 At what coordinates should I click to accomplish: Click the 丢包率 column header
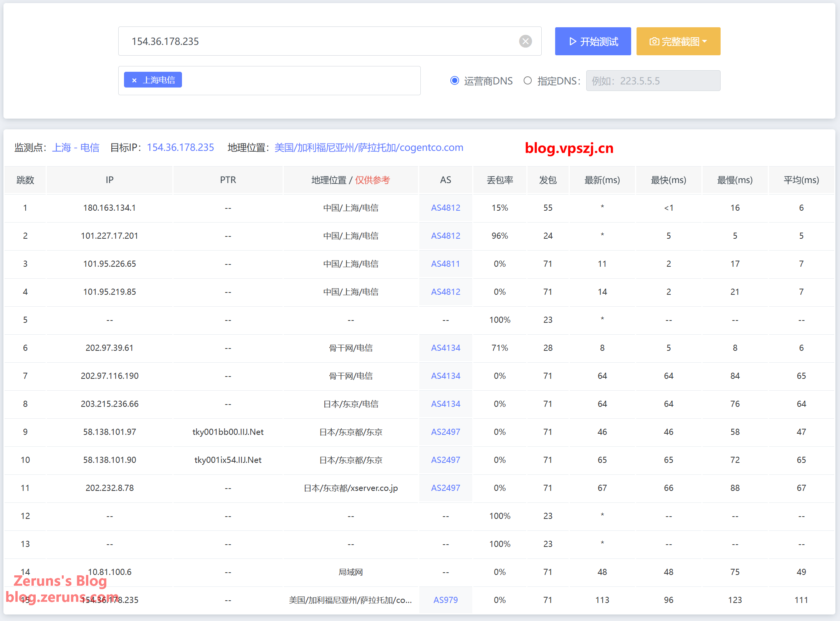(499, 180)
